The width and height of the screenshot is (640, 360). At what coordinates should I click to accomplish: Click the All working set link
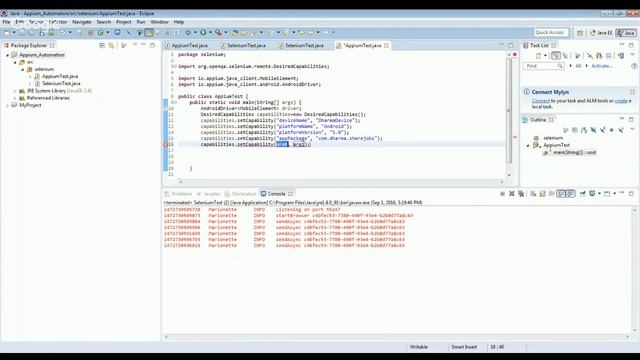pyautogui.click(x=578, y=66)
